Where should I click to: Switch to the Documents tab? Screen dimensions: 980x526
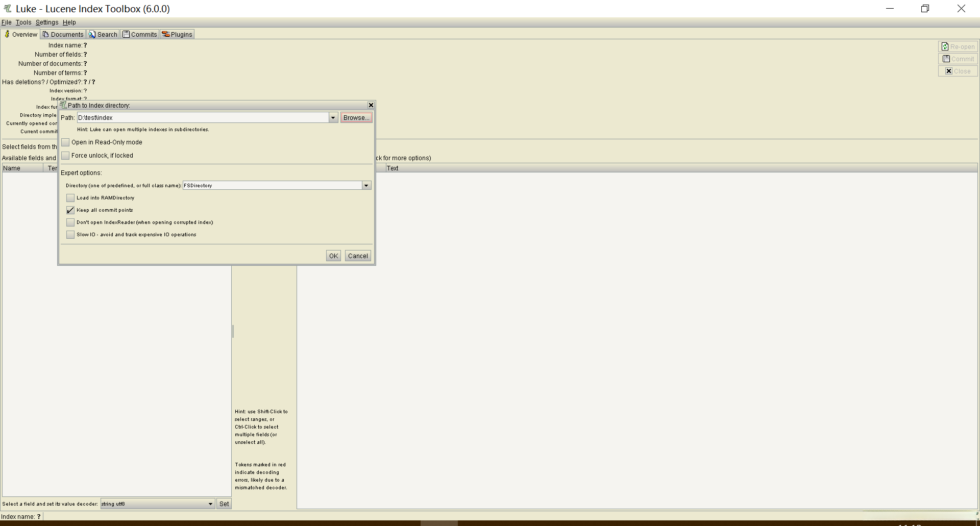click(63, 34)
